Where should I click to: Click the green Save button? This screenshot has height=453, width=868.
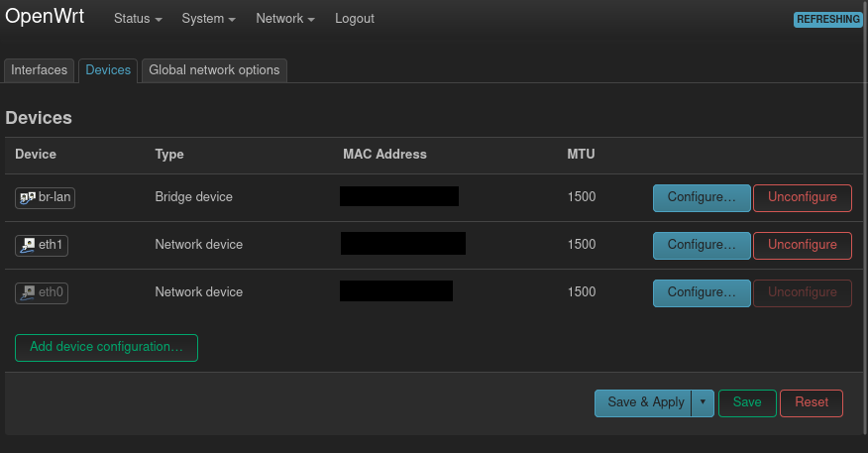tap(747, 402)
